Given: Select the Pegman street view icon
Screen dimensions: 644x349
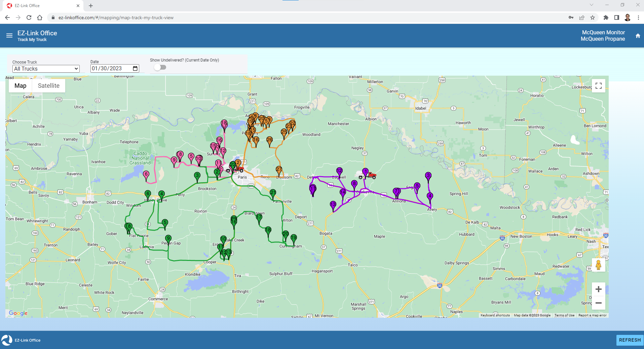Looking at the screenshot, I should pyautogui.click(x=599, y=265).
